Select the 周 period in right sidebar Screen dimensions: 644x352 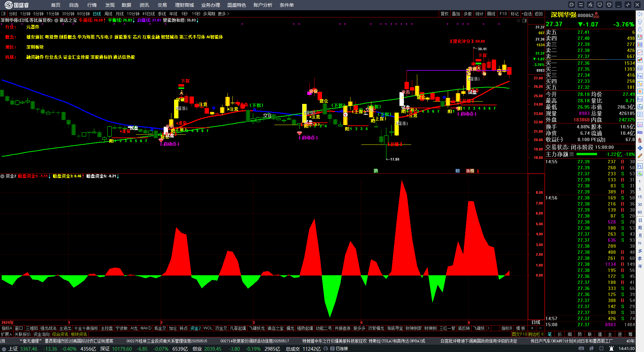coord(640,228)
